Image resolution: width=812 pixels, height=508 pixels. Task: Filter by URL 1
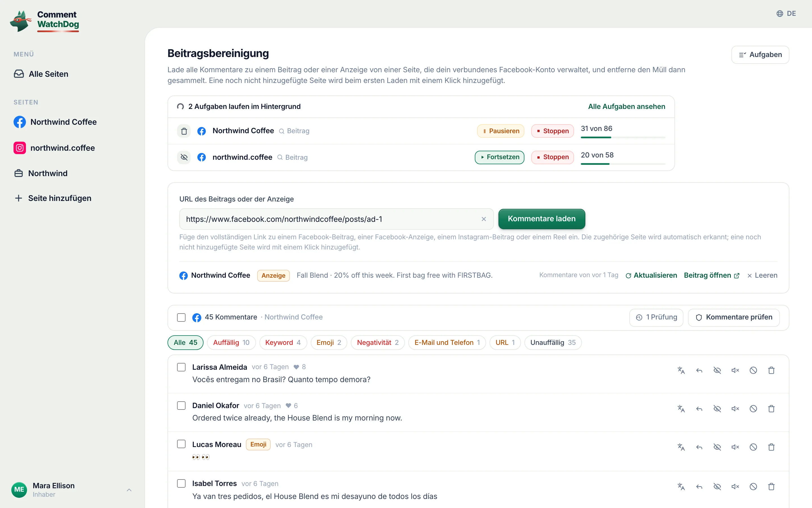tap(505, 342)
